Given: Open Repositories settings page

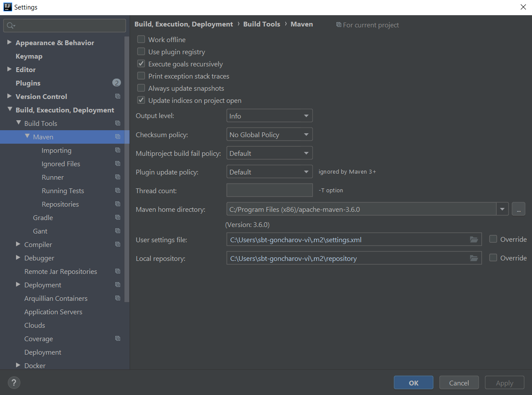Looking at the screenshot, I should click(x=60, y=204).
